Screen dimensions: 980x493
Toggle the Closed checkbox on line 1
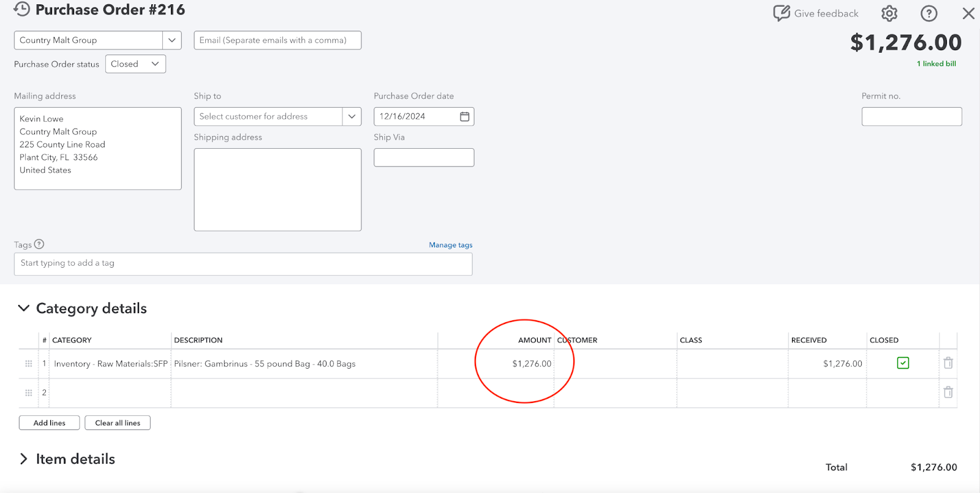(903, 363)
